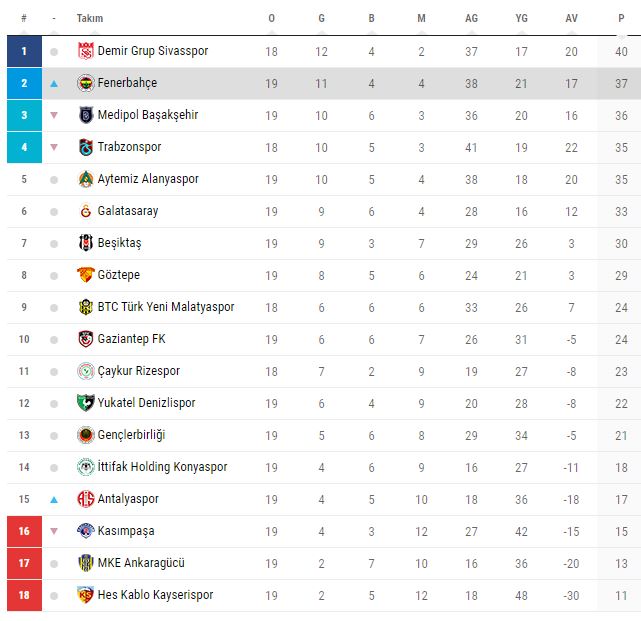This screenshot has height=621, width=641.
Task: Open the Aytemiz Alanyaspor team page
Action: pyautogui.click(x=148, y=179)
